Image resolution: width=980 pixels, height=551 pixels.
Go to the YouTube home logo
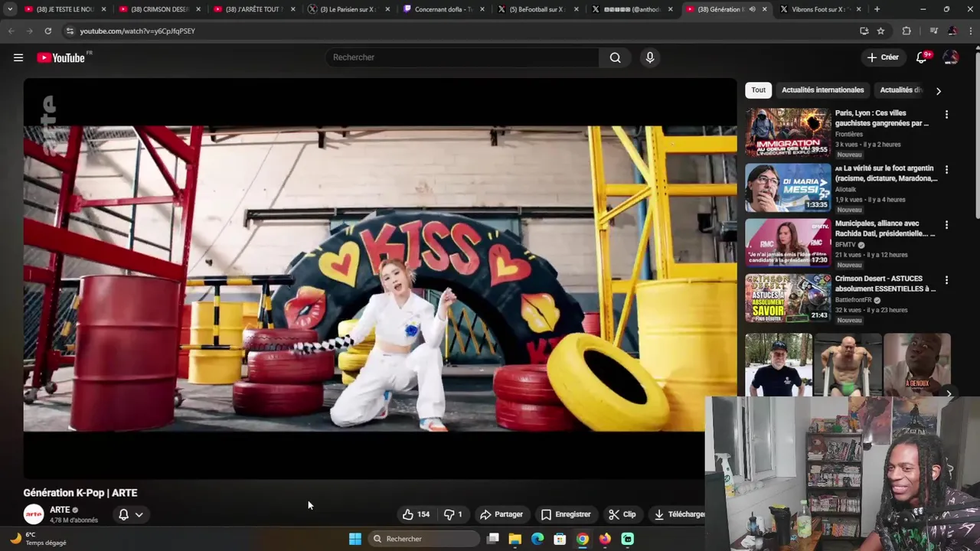61,57
